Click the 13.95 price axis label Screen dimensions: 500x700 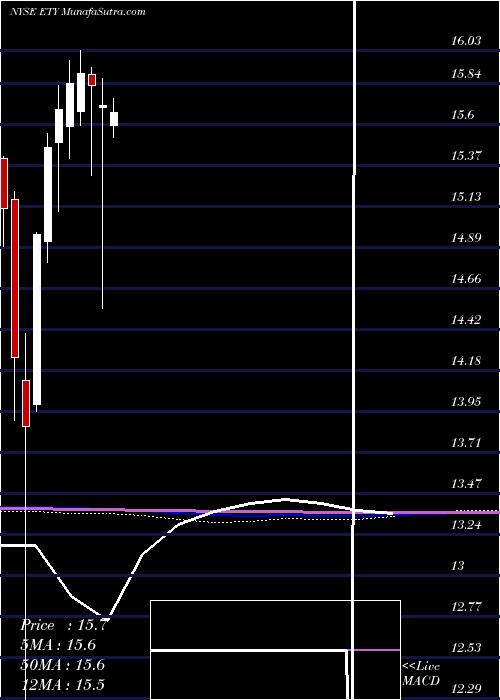[x=466, y=402]
